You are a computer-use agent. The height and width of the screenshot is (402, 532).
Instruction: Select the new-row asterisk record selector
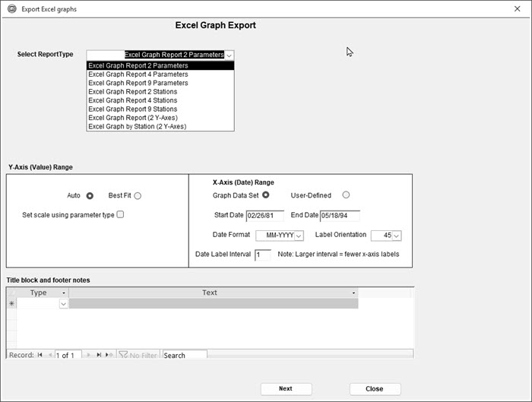[x=12, y=303]
